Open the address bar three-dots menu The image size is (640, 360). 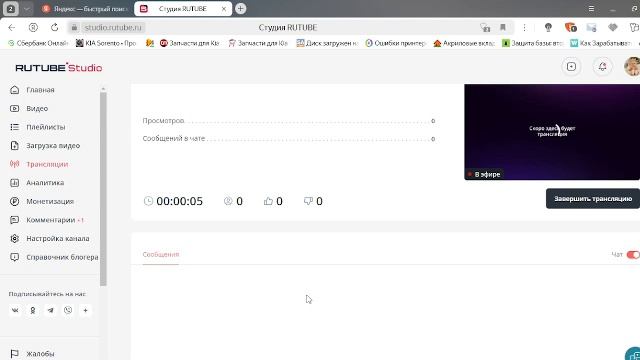(524, 27)
